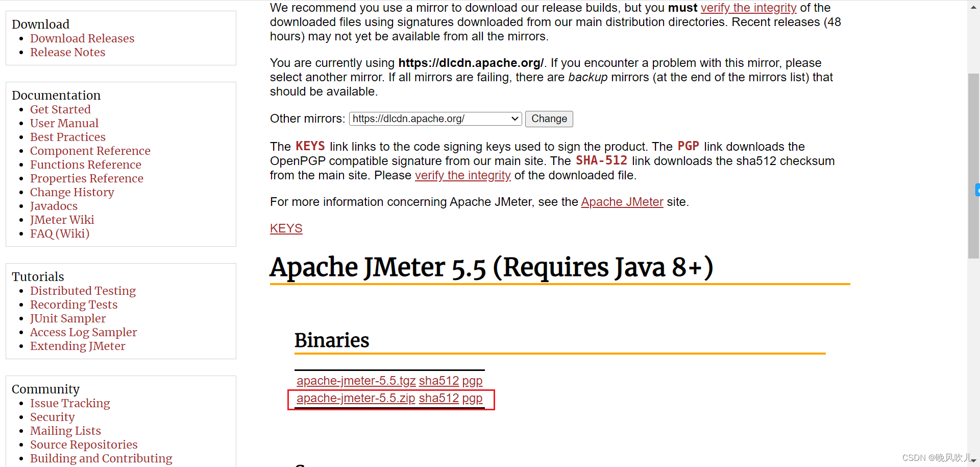Open Best Practices page
The height and width of the screenshot is (467, 980).
(x=68, y=137)
